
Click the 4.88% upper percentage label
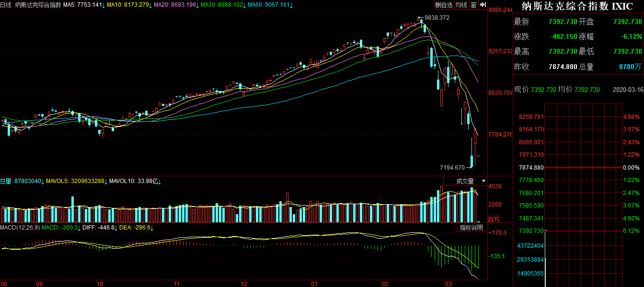click(x=631, y=116)
